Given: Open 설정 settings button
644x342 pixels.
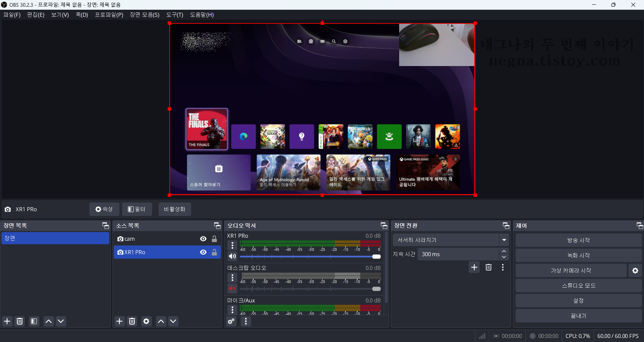Looking at the screenshot, I should (579, 301).
